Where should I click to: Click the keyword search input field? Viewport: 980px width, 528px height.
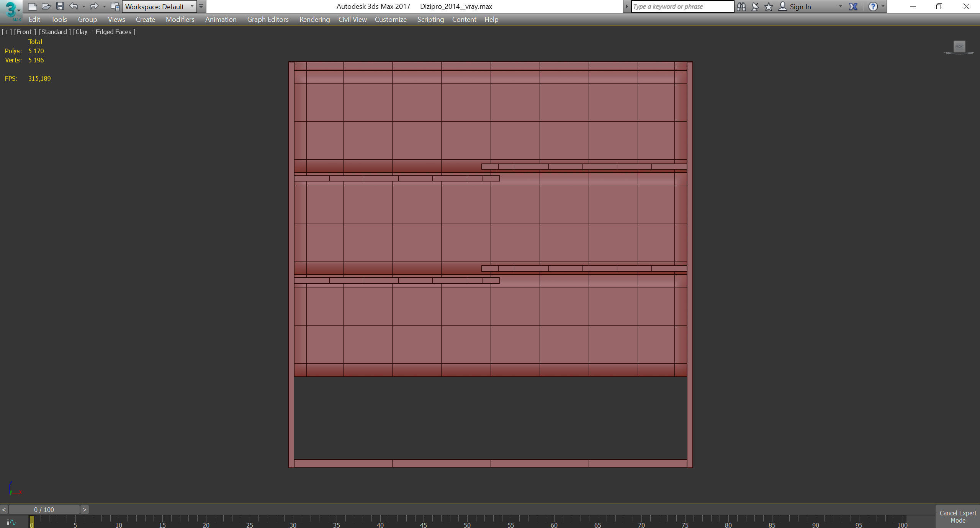682,7
